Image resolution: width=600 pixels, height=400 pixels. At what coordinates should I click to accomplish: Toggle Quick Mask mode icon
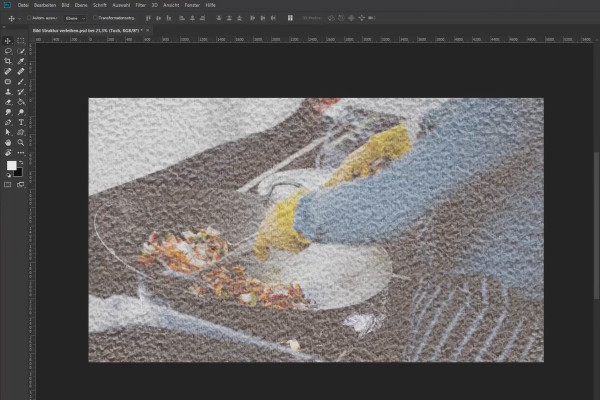[x=8, y=185]
